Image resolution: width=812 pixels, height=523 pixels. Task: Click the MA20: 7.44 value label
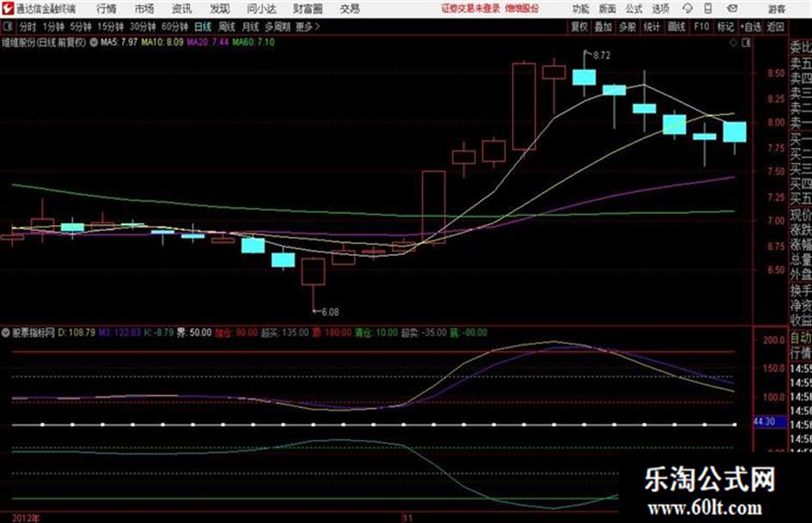pos(208,42)
